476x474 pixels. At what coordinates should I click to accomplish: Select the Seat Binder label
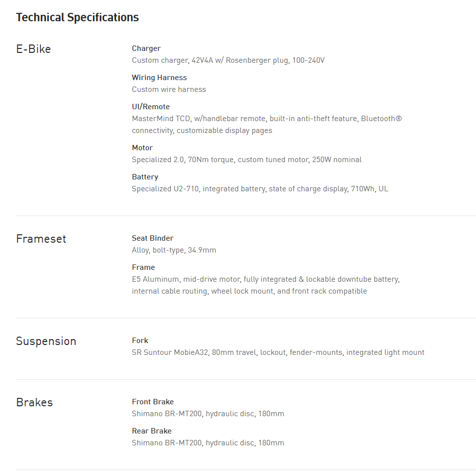pyautogui.click(x=153, y=238)
